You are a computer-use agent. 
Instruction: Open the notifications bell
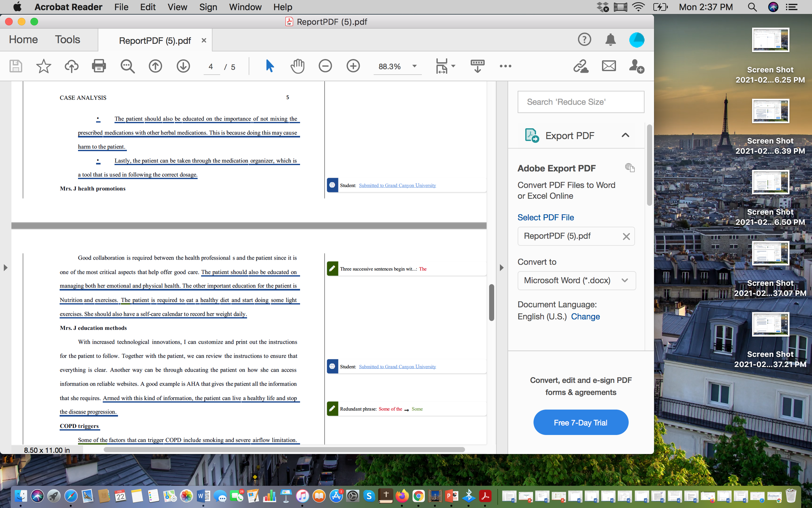coord(610,40)
